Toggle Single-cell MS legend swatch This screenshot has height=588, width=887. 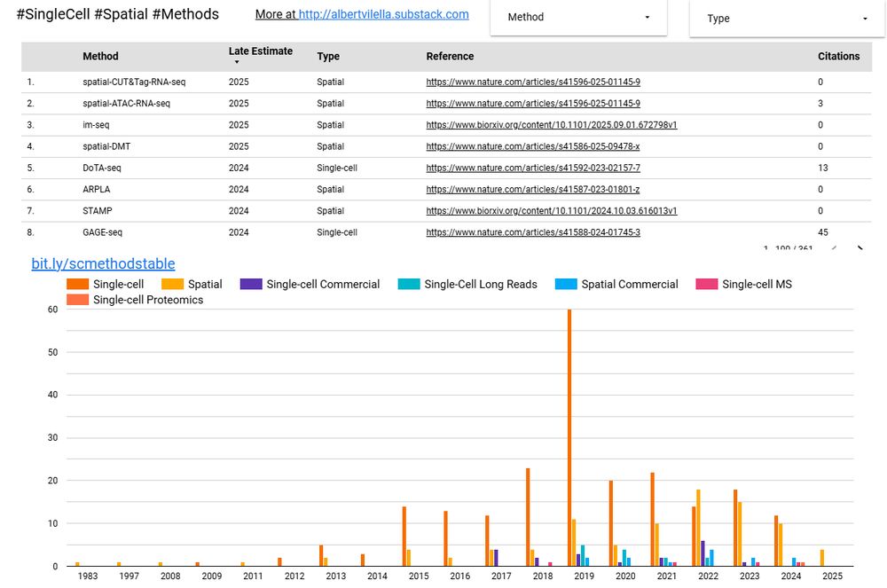[707, 284]
